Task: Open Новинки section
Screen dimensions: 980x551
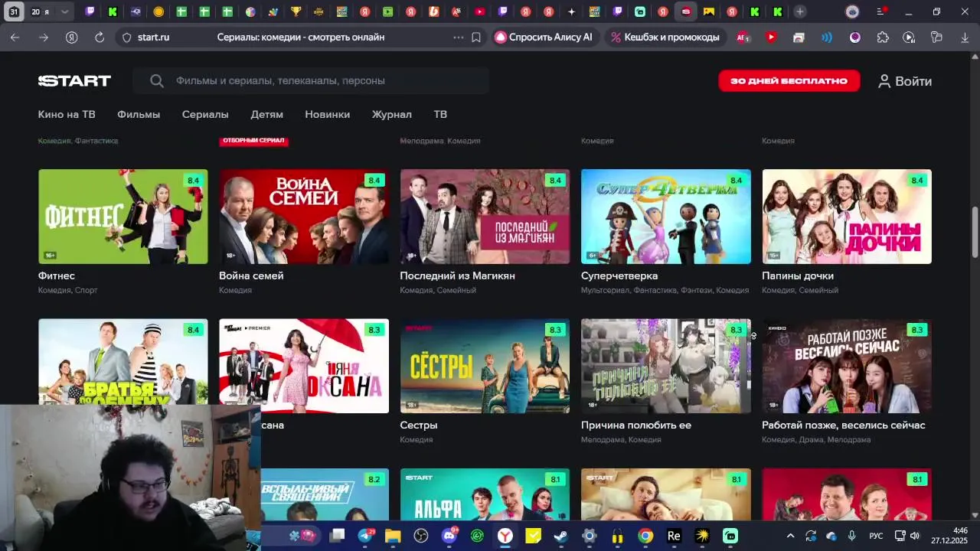Action: (x=328, y=114)
